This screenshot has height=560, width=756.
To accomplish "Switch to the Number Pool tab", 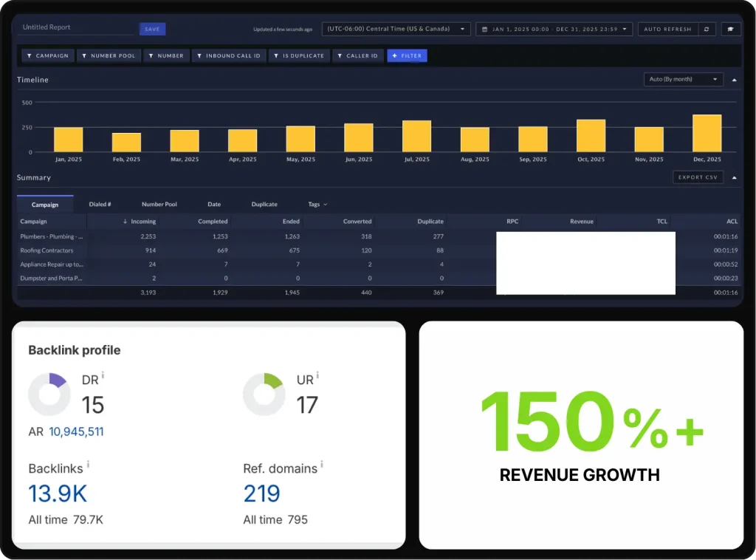I will click(x=159, y=205).
